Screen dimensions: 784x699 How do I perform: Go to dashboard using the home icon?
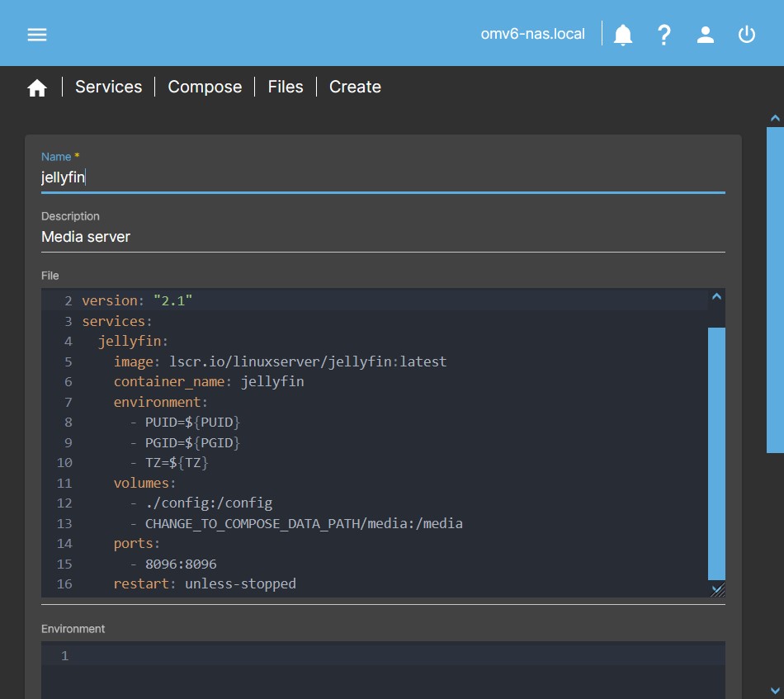(37, 86)
